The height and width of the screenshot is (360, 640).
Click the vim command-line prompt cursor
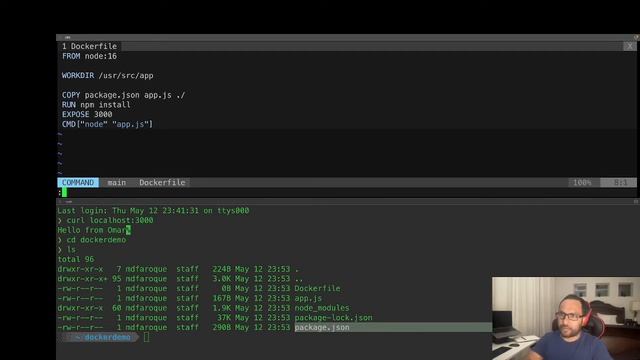click(64, 192)
